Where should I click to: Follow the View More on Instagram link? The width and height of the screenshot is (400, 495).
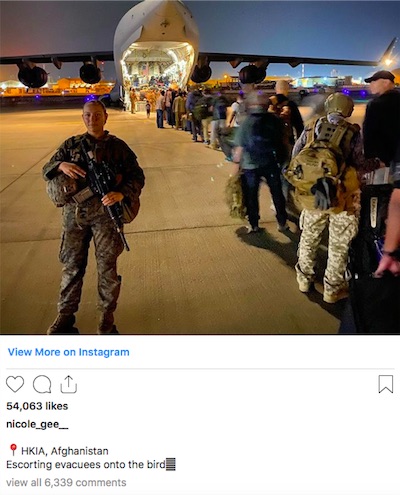click(x=69, y=352)
